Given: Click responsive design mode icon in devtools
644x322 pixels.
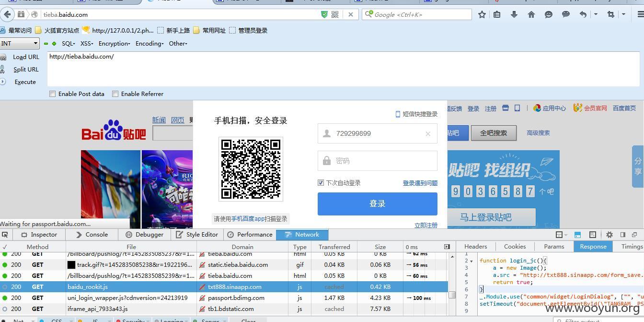Looking at the screenshot, I should coord(593,235).
